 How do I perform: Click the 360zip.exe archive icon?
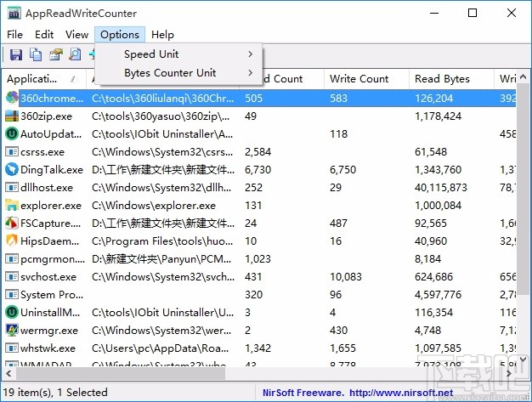click(x=12, y=116)
